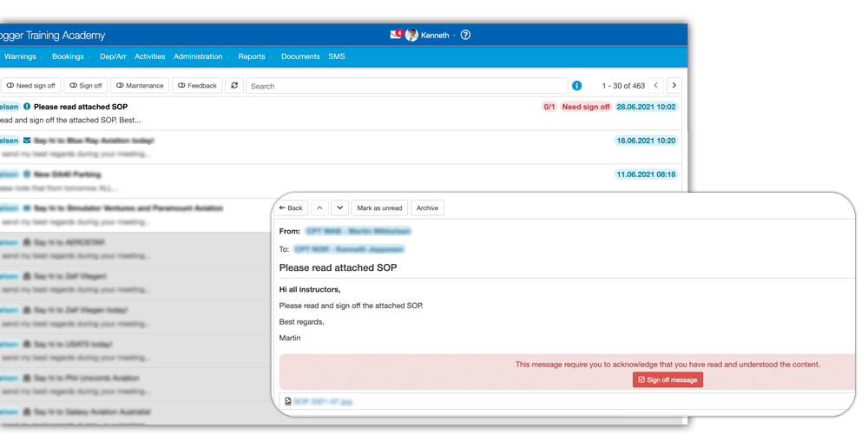Go to next page of messages
Screen dimensions: 868x448
pyautogui.click(x=674, y=85)
